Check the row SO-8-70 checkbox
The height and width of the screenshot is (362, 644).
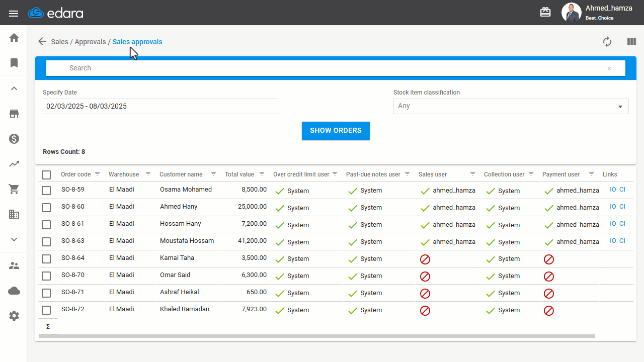[x=46, y=276]
